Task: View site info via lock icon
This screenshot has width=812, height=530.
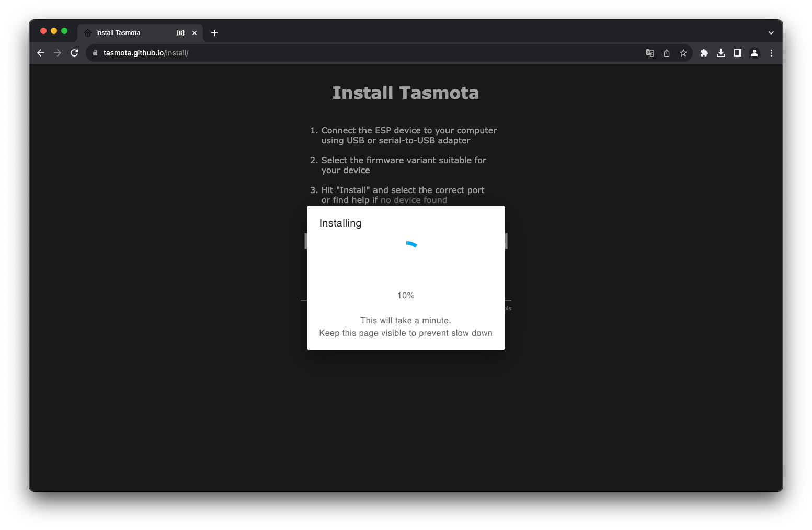Action: tap(95, 53)
